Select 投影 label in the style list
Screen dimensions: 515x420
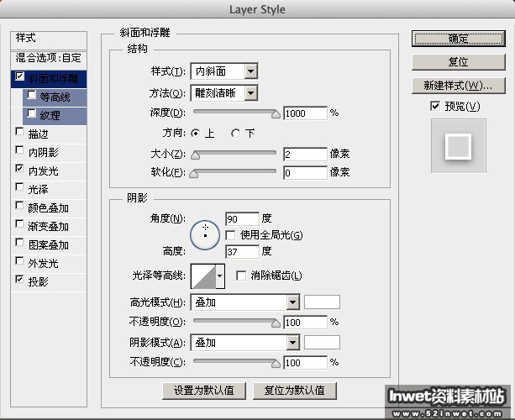click(x=38, y=281)
